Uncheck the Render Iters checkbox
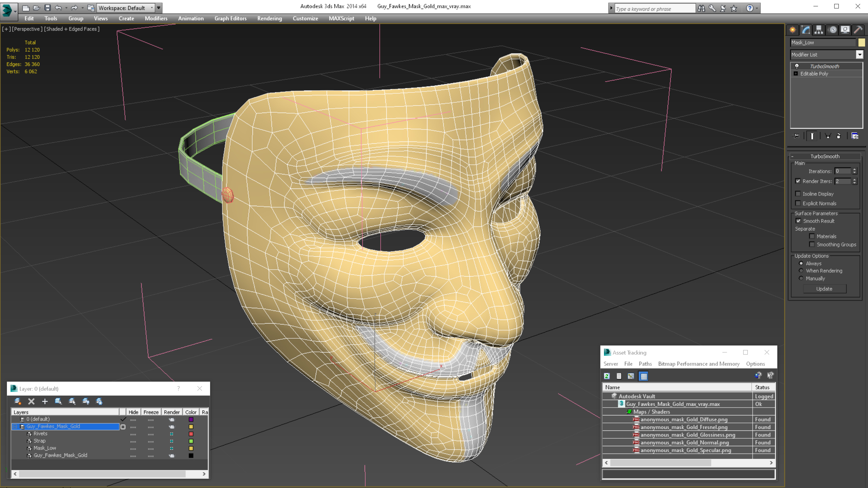This screenshot has width=868, height=488. pyautogui.click(x=798, y=181)
